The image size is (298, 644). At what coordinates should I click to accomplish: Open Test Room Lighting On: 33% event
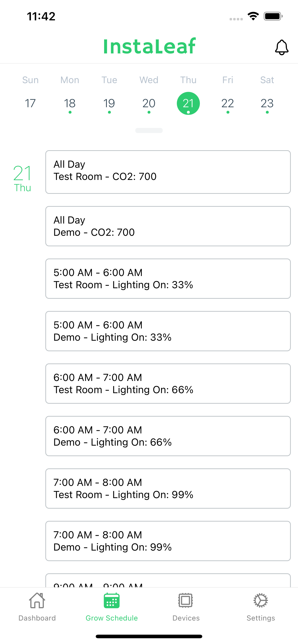(168, 279)
